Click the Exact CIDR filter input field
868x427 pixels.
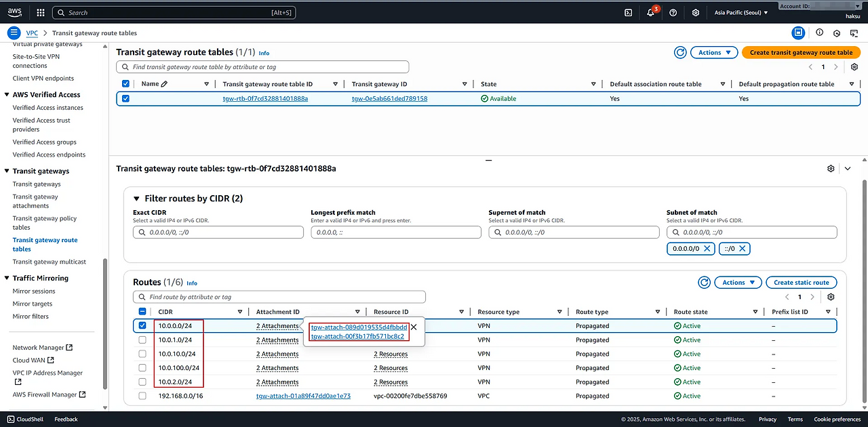(218, 232)
